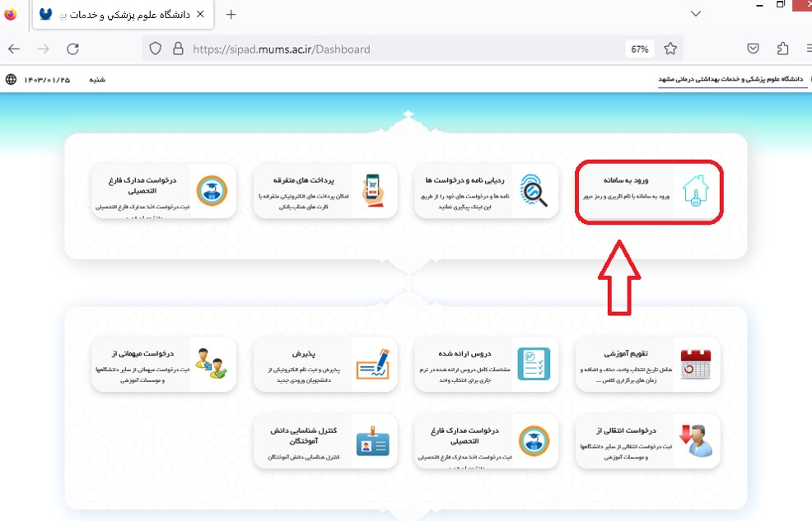Click the fingerprint magnifier tracking icon
Image resolution: width=812 pixels, height=521 pixels.
(534, 192)
